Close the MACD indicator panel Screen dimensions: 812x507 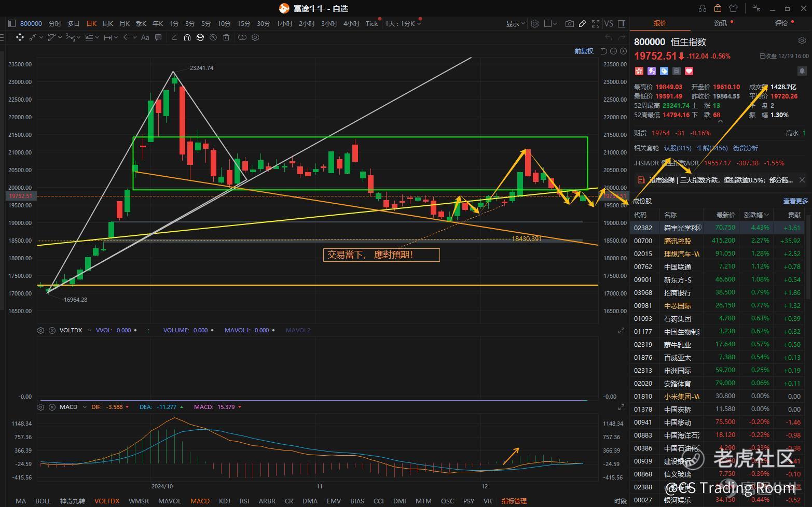52,407
